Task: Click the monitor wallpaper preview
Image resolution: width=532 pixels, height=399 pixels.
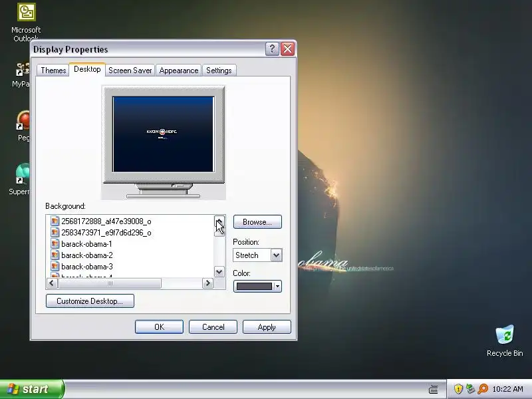Action: (x=163, y=134)
